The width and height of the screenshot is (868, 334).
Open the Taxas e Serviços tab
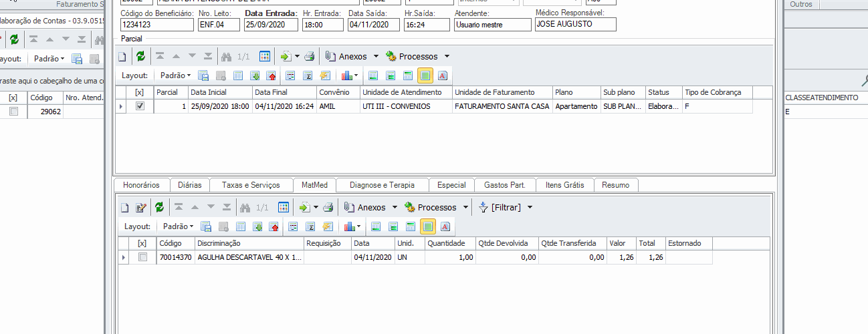tap(251, 185)
